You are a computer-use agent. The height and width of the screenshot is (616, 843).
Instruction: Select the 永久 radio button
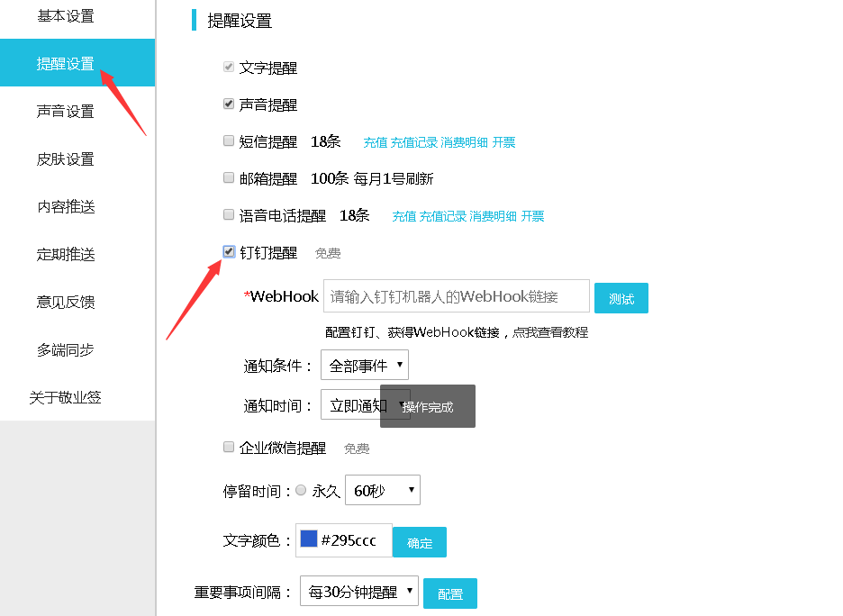pos(301,490)
